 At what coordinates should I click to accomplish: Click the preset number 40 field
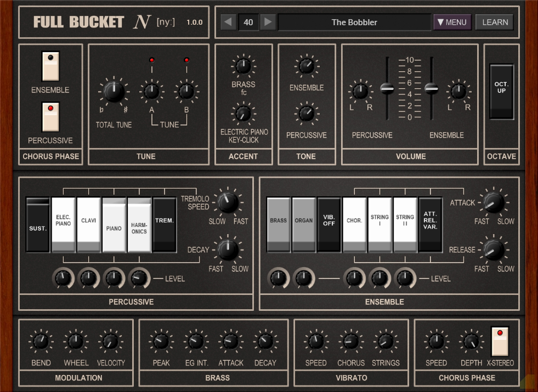(x=248, y=22)
